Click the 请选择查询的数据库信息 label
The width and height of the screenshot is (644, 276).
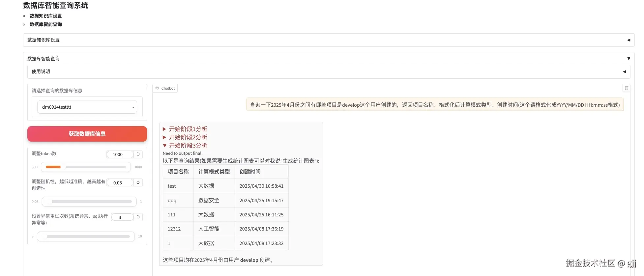click(x=57, y=91)
